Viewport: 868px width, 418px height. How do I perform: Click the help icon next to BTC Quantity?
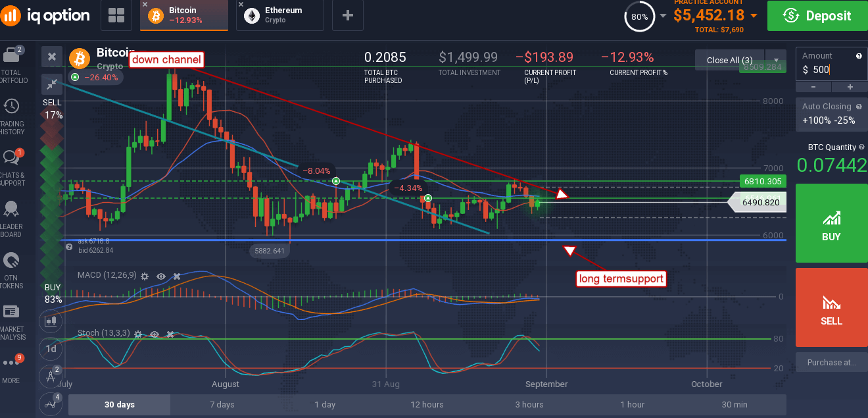(x=862, y=147)
